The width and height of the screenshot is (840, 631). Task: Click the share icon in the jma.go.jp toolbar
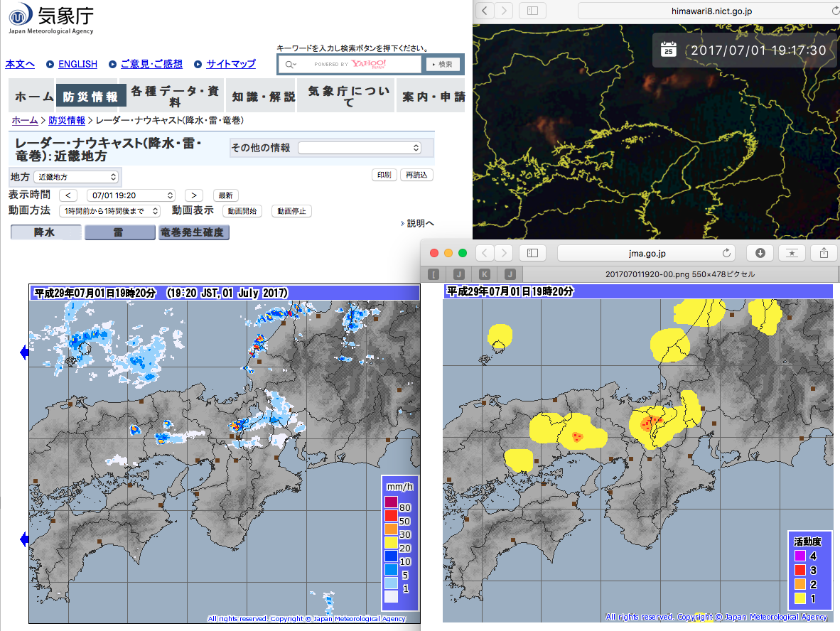[824, 253]
